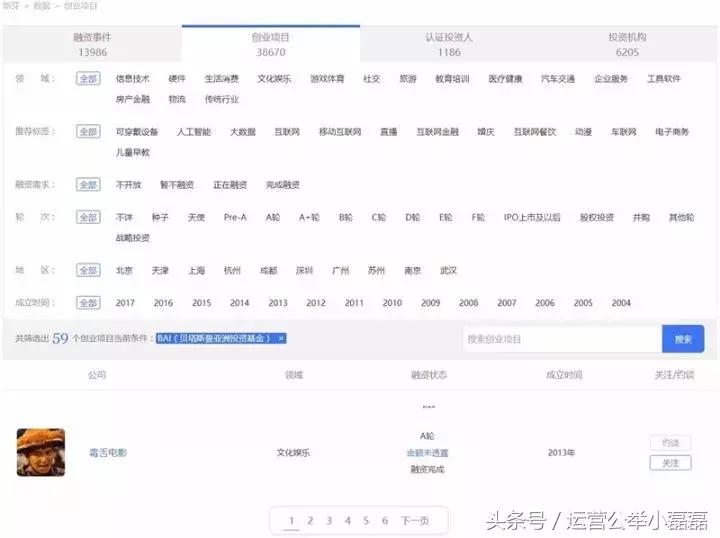This screenshot has width=720, height=538.
Task: Select 全部 in the 地区 row
Action: 88,270
